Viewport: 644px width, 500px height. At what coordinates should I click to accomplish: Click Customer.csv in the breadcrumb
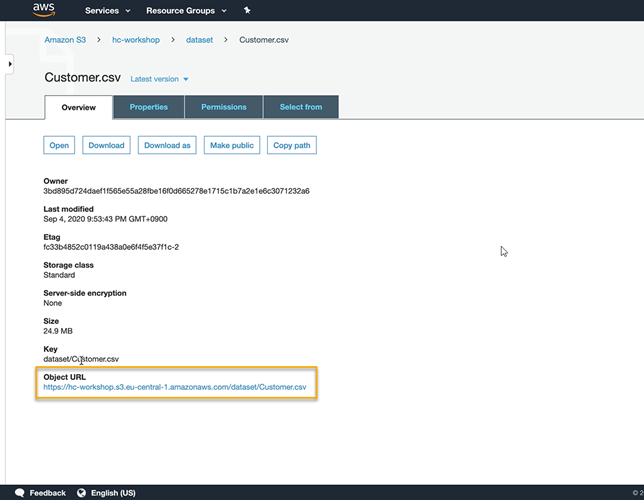(264, 40)
